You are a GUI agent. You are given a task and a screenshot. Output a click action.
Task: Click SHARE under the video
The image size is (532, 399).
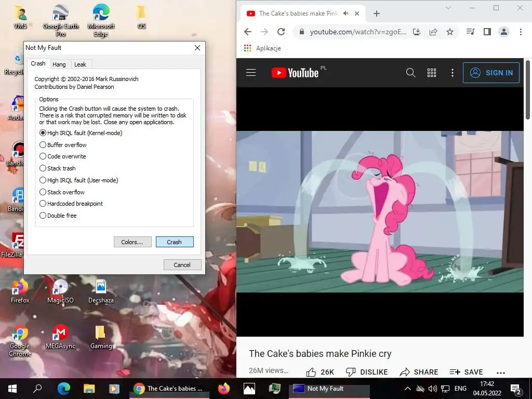pos(419,372)
